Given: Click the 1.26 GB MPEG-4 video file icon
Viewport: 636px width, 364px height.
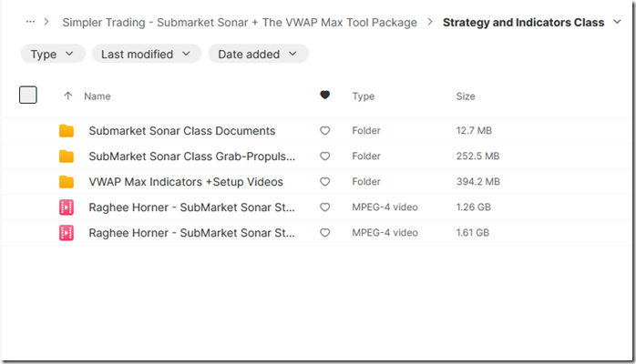Looking at the screenshot, I should 67,207.
